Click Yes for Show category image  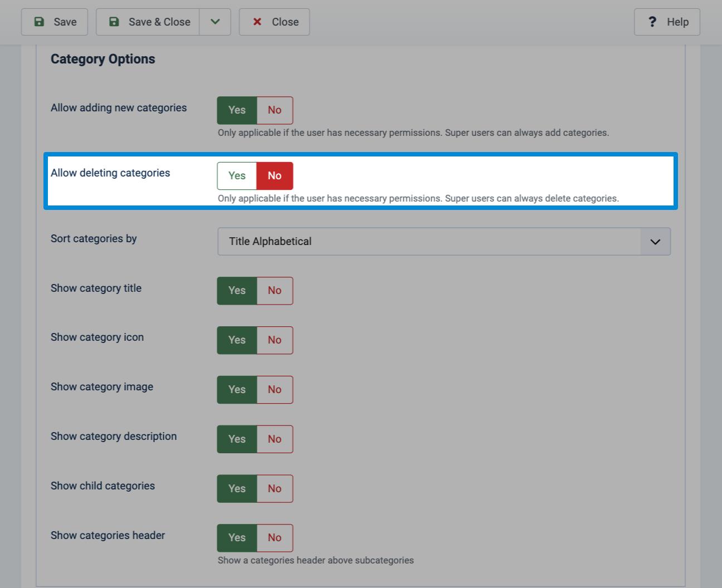tap(237, 390)
